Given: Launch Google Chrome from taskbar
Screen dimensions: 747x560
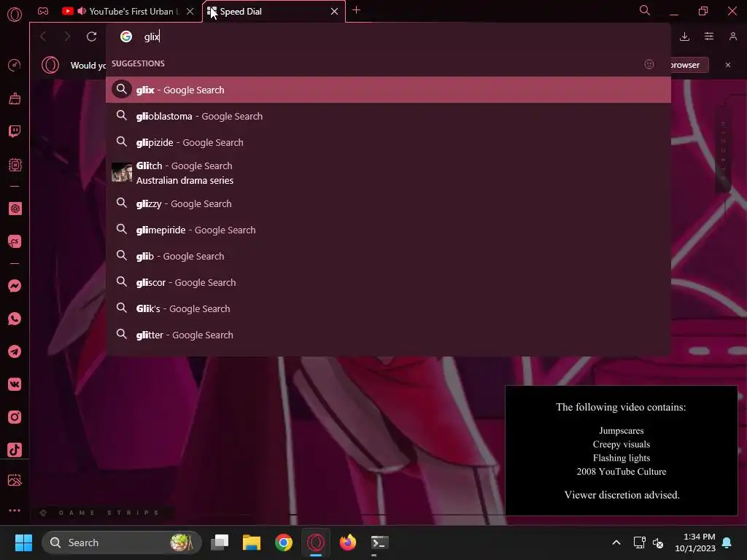Looking at the screenshot, I should pos(284,542).
